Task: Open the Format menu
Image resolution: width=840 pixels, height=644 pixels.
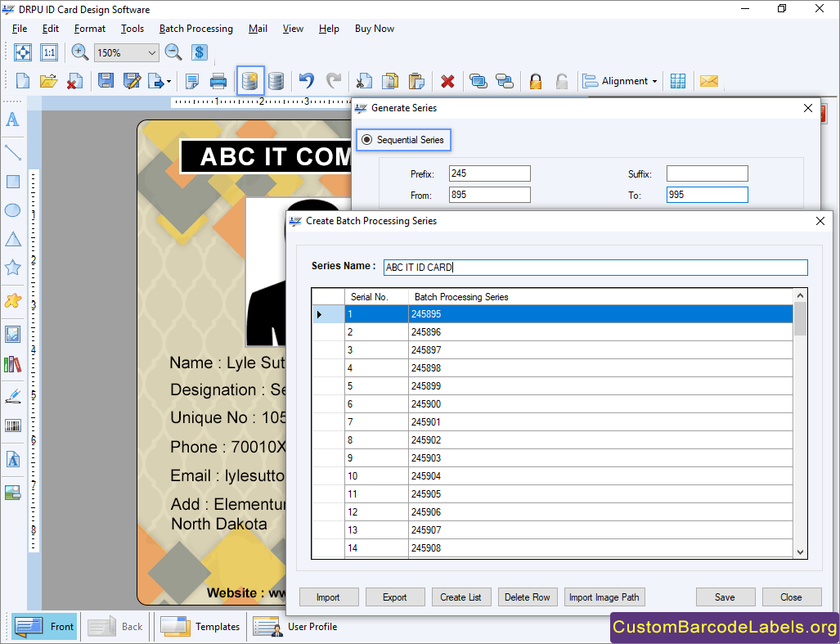Action: 89,29
